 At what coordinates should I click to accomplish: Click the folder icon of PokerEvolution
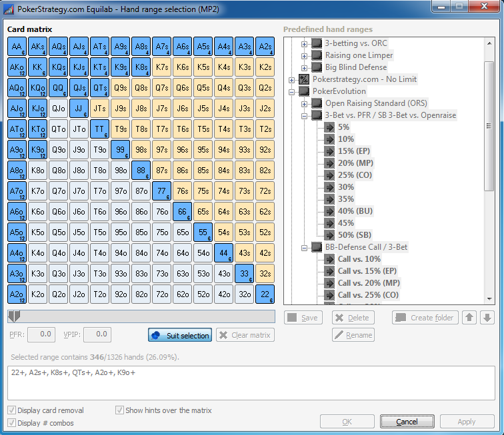click(304, 91)
